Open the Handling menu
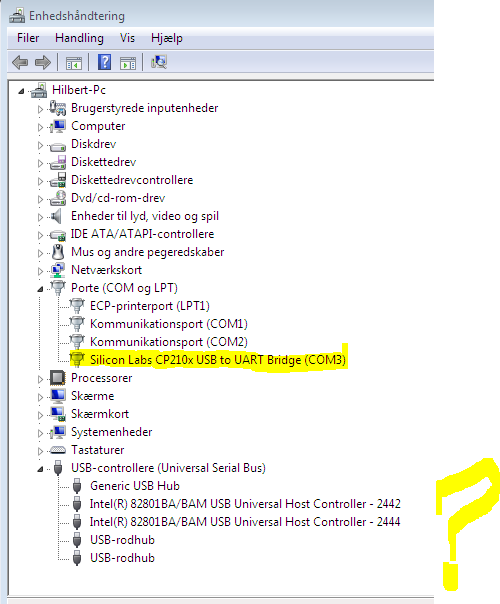The image size is (500, 604). pyautogui.click(x=79, y=38)
